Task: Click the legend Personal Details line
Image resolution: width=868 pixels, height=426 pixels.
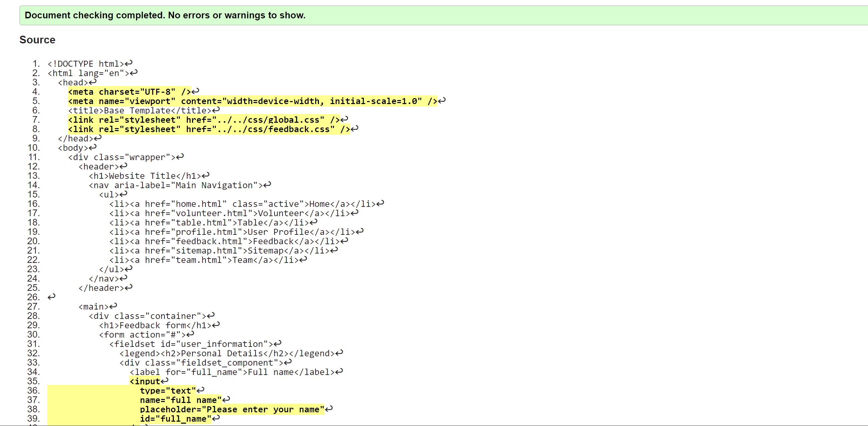Action: point(227,353)
